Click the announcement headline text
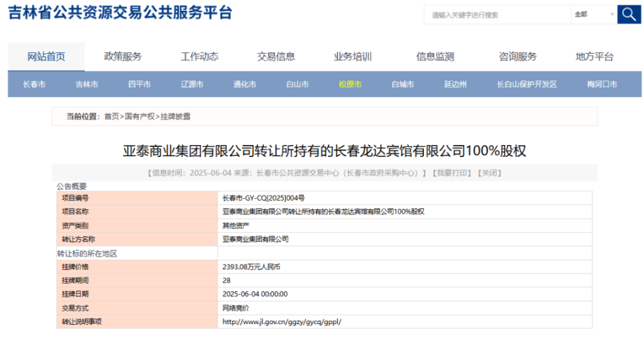The image size is (644, 345). (x=325, y=151)
